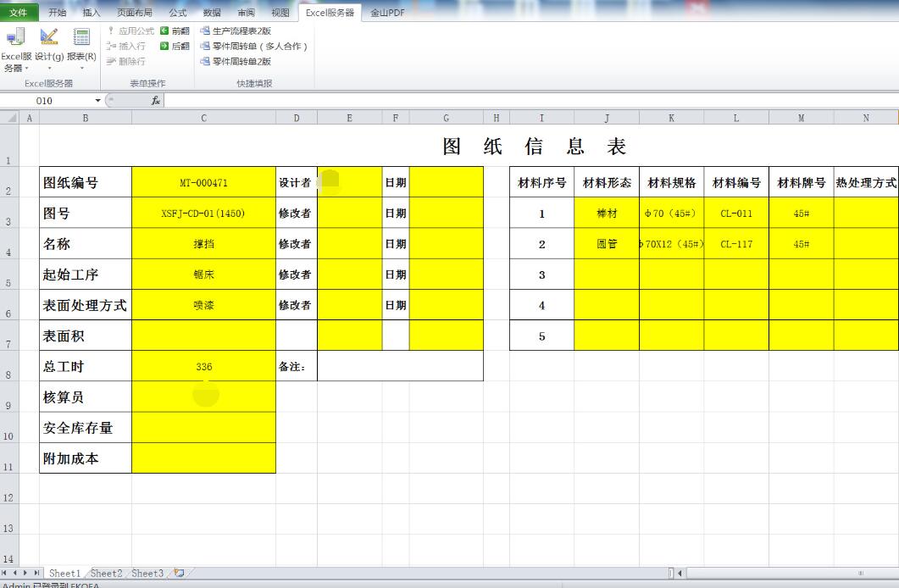Switch to the Sheet2 worksheet tab
The width and height of the screenshot is (899, 588).
106,574
